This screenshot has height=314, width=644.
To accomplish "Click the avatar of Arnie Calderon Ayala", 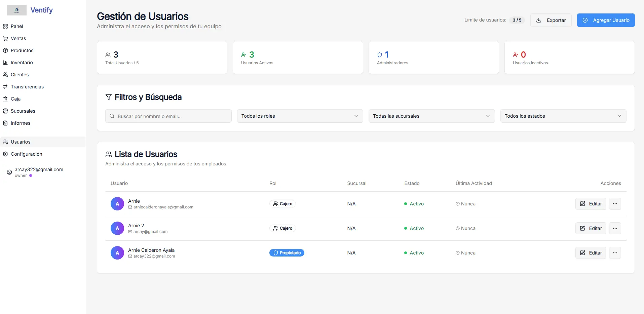I will tap(117, 253).
